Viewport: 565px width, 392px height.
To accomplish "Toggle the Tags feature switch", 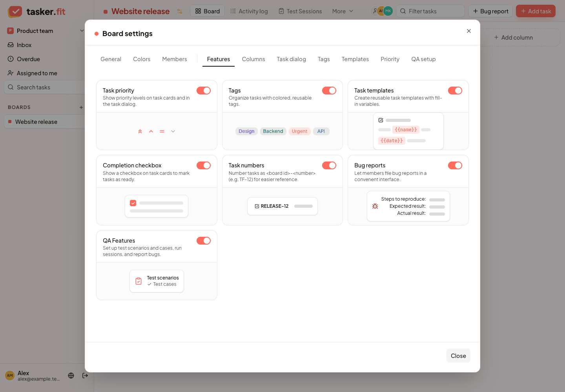I will coord(329,91).
